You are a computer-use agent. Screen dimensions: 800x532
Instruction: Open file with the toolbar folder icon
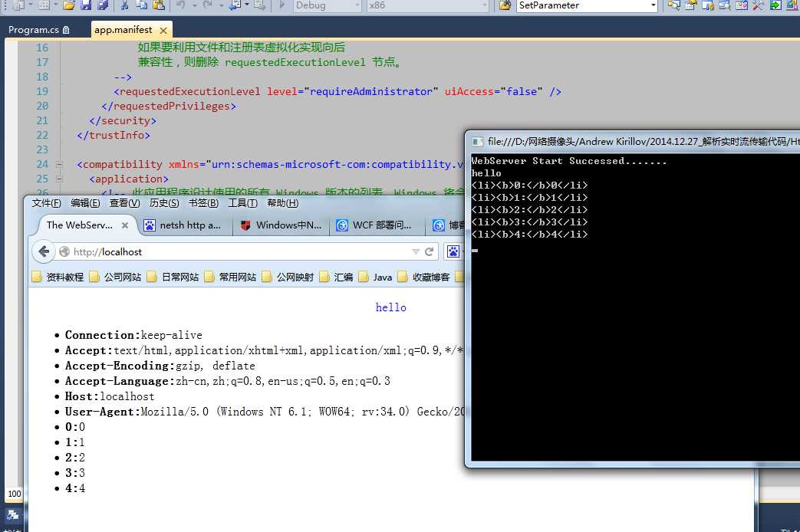[x=69, y=5]
